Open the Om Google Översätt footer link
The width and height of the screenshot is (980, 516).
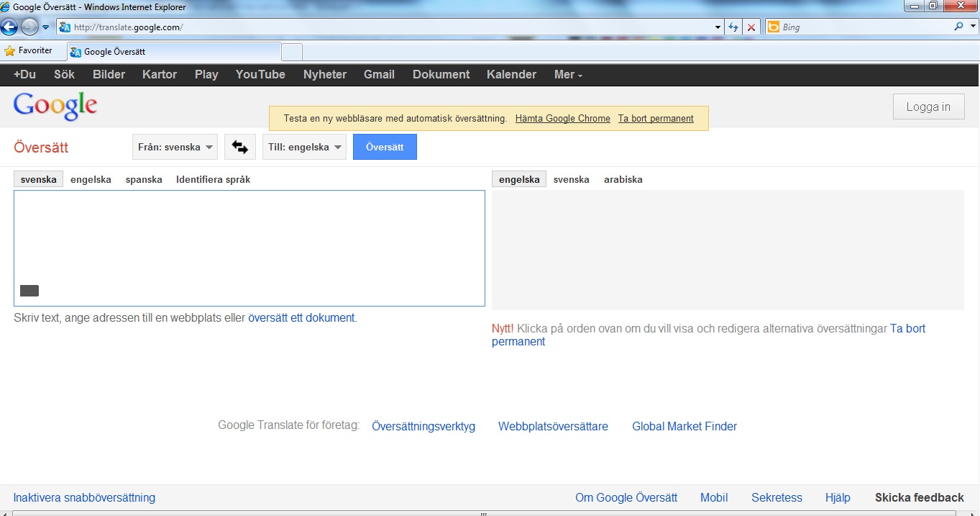point(626,497)
